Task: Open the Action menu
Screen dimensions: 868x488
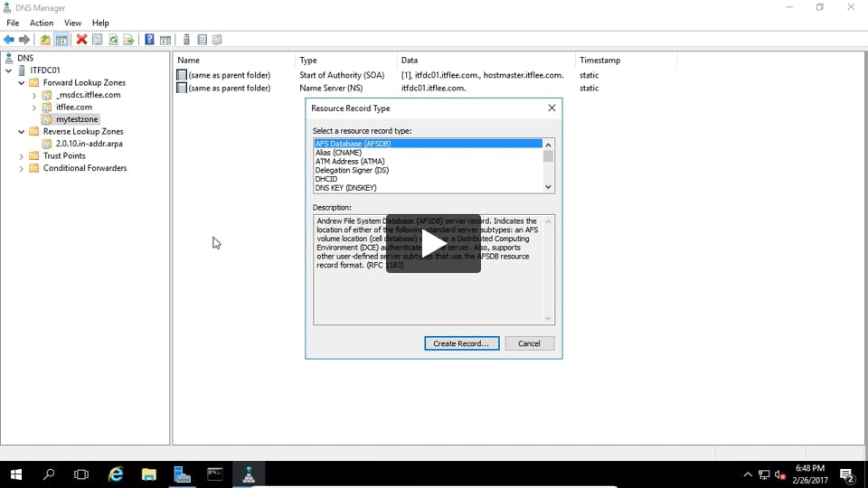Action: pos(42,23)
